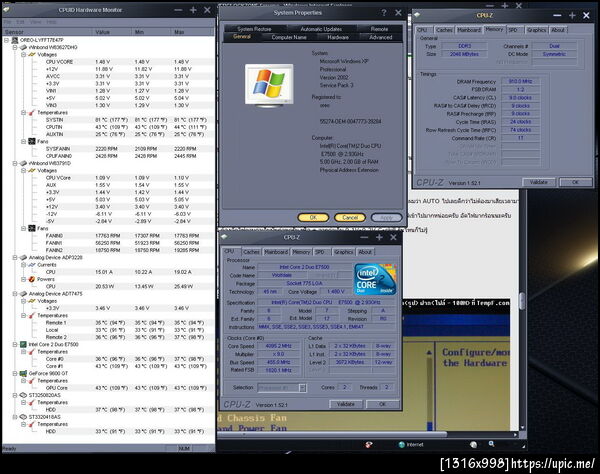Click the thermometer icon under Winbond W83627DHG
Screen dimensions: 600x474
(32, 112)
